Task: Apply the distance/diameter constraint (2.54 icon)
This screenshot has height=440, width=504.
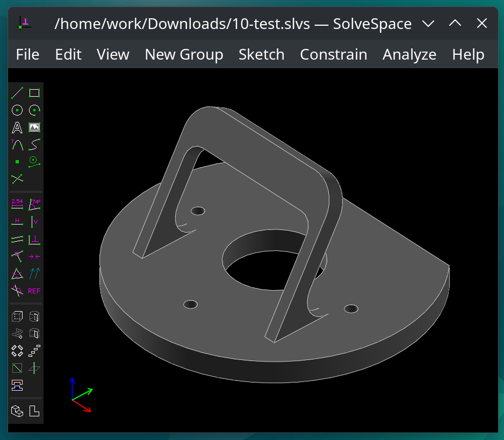Action: (x=17, y=204)
